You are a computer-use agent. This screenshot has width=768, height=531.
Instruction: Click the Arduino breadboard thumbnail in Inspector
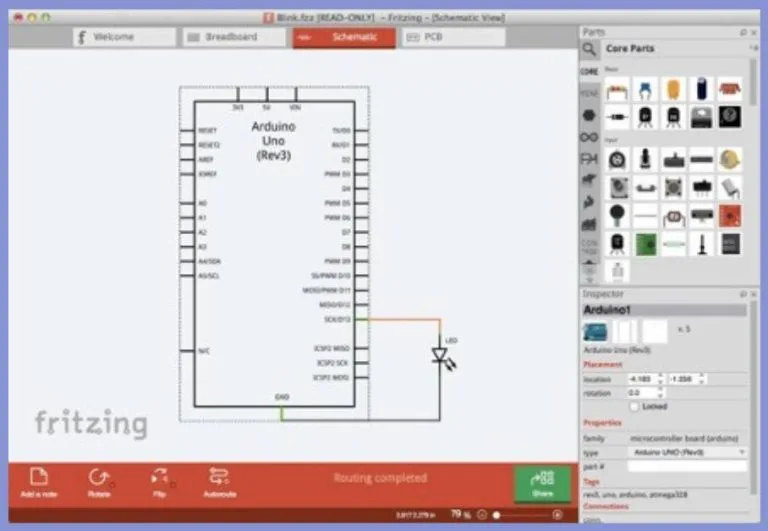click(595, 331)
